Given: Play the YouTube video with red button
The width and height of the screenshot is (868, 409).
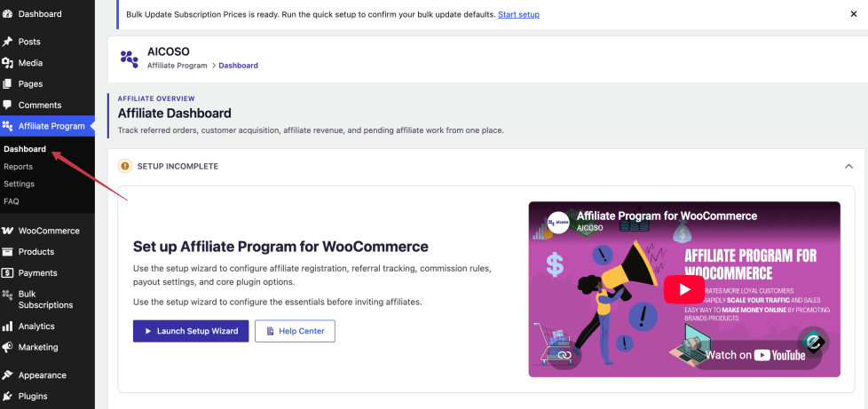Looking at the screenshot, I should (684, 289).
